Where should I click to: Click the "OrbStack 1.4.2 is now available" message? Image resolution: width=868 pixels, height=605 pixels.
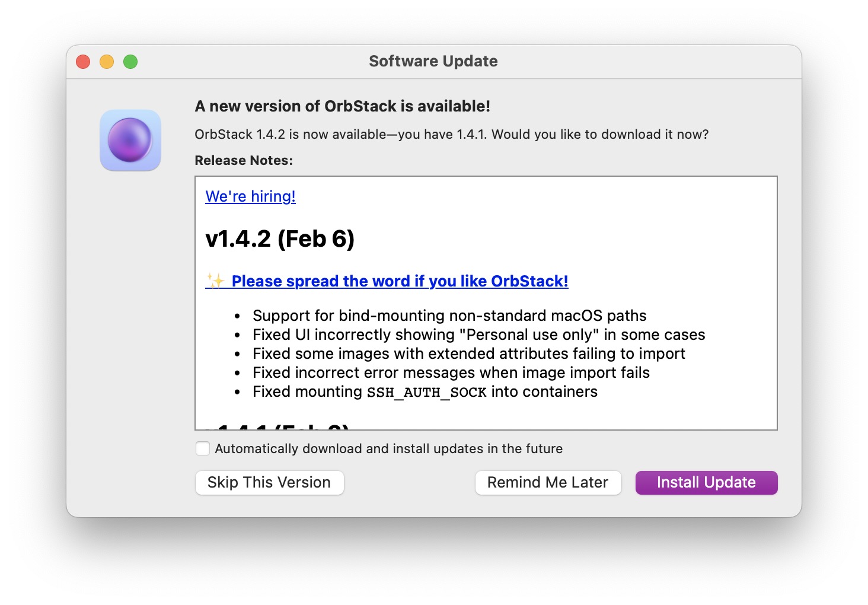coord(452,134)
